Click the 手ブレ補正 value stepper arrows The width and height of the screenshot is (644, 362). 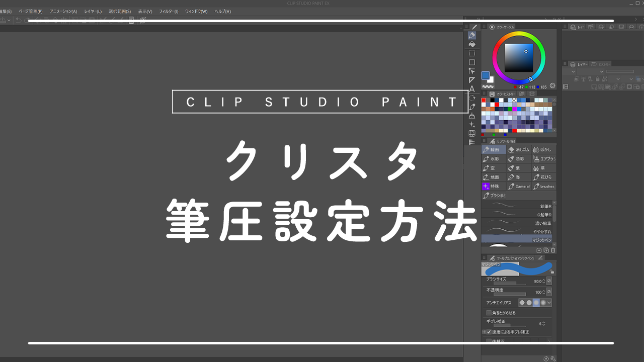(x=543, y=323)
